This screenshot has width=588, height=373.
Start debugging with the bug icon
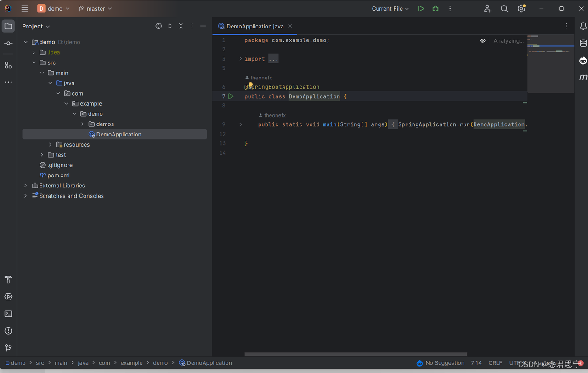[x=435, y=9]
